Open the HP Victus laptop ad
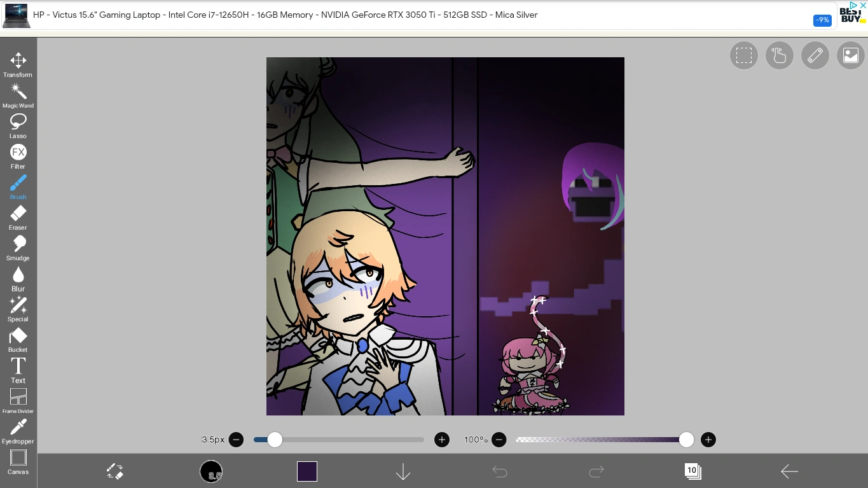 [x=286, y=15]
